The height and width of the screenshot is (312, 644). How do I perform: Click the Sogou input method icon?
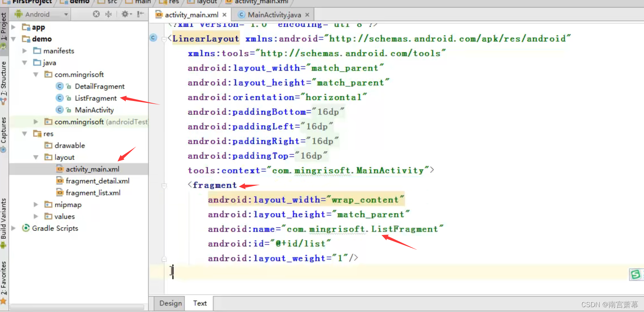(x=635, y=274)
